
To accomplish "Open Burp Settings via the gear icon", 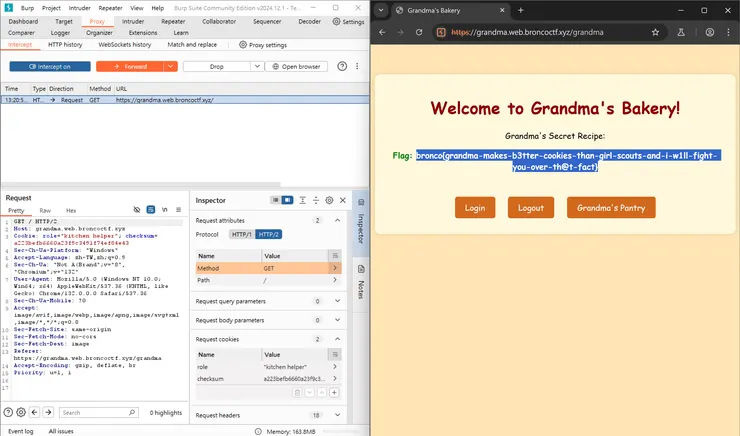I will coord(348,21).
